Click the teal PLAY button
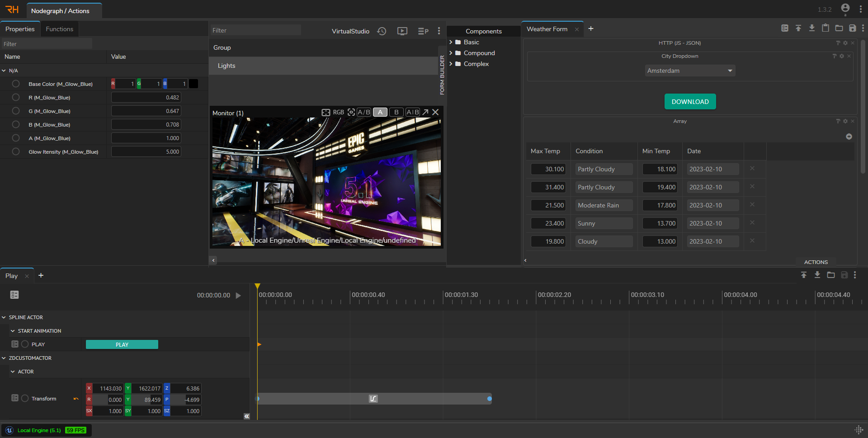 (x=122, y=344)
